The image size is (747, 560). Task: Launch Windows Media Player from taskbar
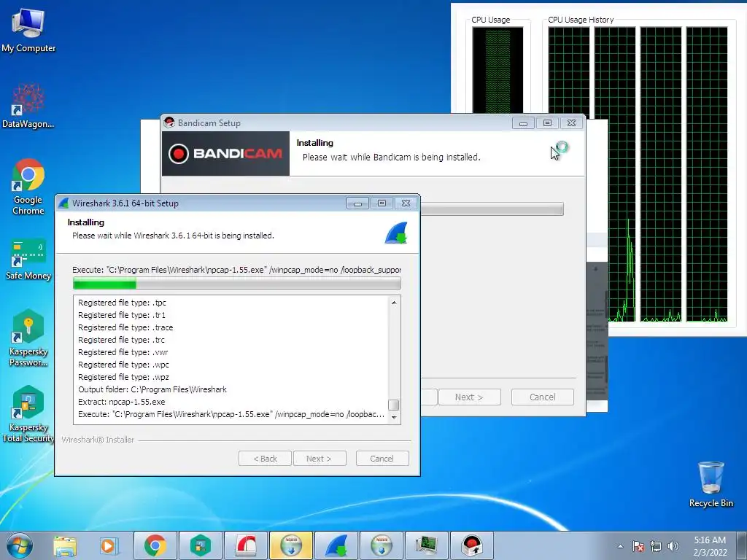pyautogui.click(x=108, y=545)
